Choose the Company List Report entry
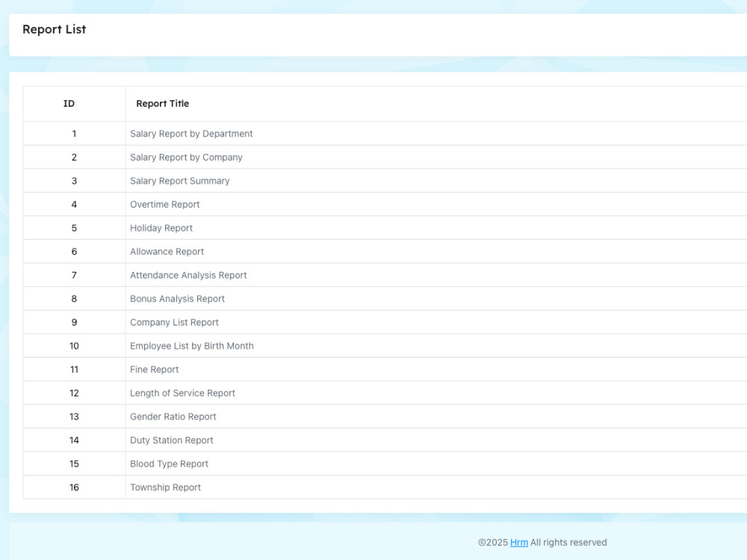 (174, 323)
